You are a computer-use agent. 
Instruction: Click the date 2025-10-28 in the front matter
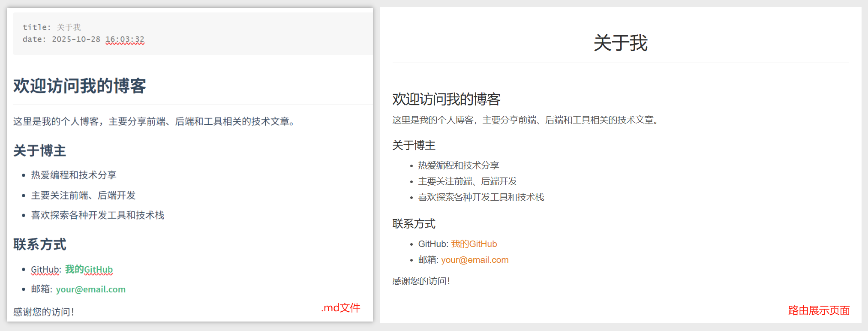(x=76, y=39)
